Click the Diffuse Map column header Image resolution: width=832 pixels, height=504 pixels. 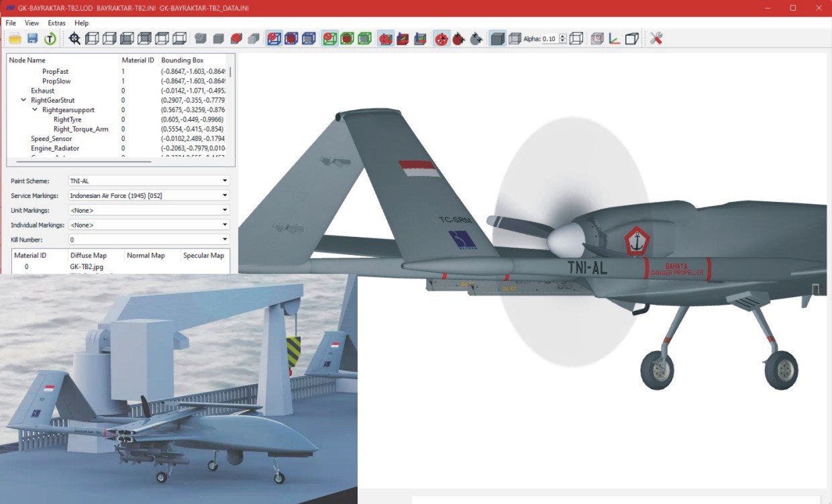(x=89, y=256)
